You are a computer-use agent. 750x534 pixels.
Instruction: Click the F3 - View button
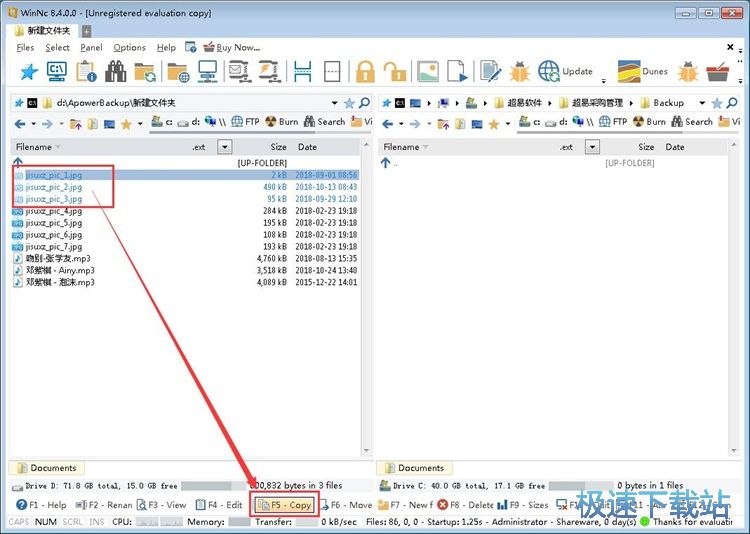tap(162, 505)
